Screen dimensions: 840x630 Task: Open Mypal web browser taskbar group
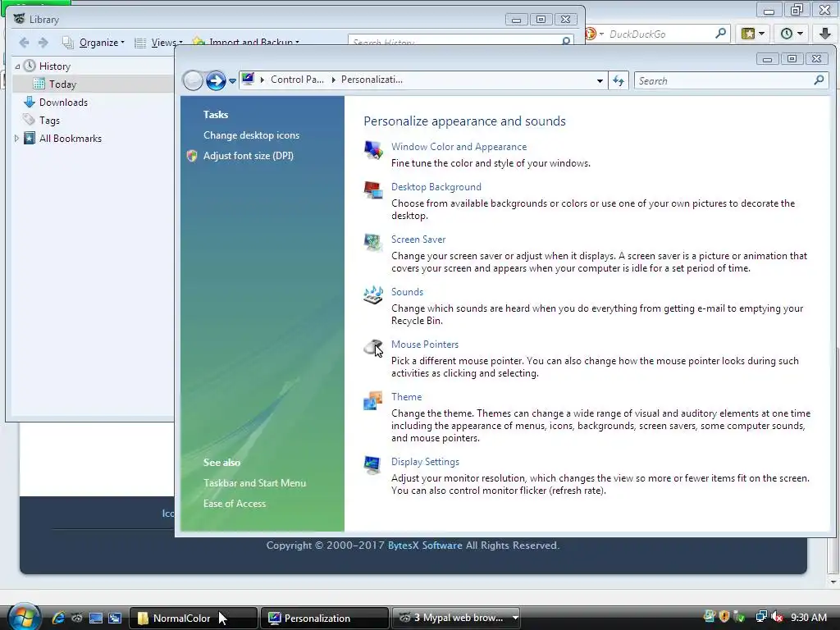click(x=456, y=619)
